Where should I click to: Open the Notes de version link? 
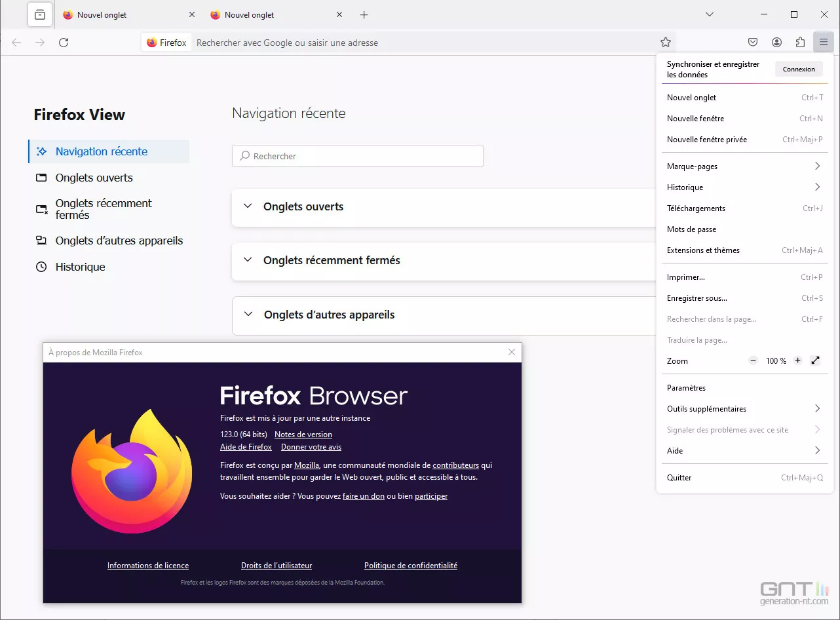303,435
